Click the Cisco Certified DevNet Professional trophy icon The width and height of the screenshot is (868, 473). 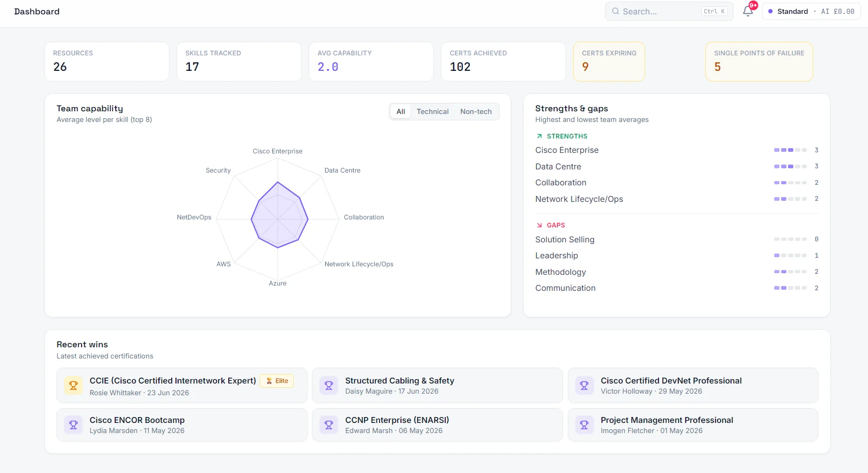tap(584, 385)
